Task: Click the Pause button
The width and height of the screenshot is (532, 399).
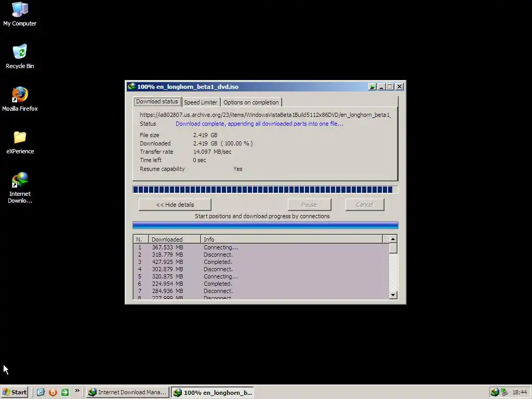Action: point(309,205)
